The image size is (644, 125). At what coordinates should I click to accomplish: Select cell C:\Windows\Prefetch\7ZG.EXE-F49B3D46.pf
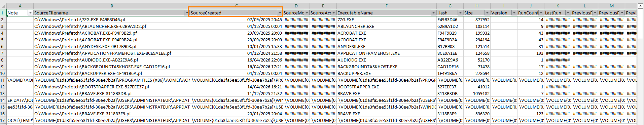click(x=112, y=19)
